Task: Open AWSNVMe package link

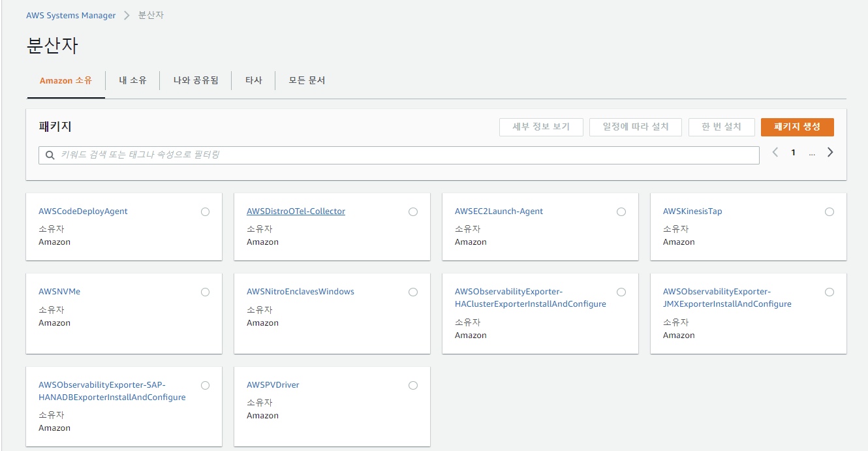Action: (x=59, y=292)
